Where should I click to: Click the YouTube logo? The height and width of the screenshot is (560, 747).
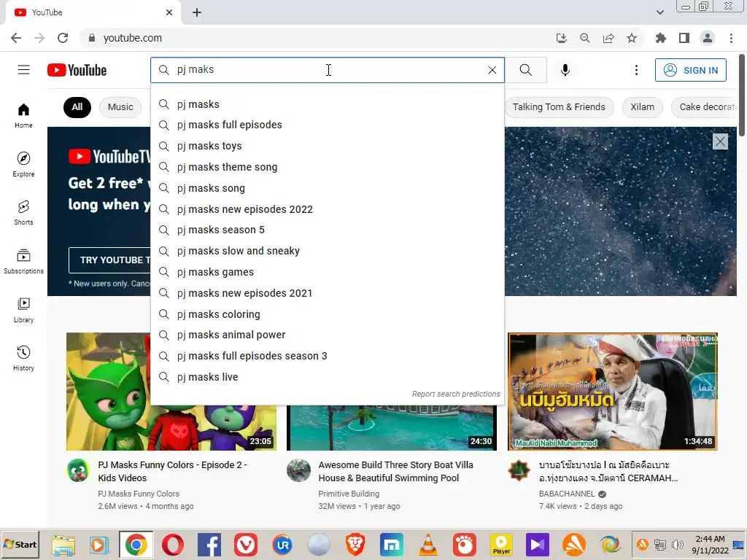(x=77, y=70)
